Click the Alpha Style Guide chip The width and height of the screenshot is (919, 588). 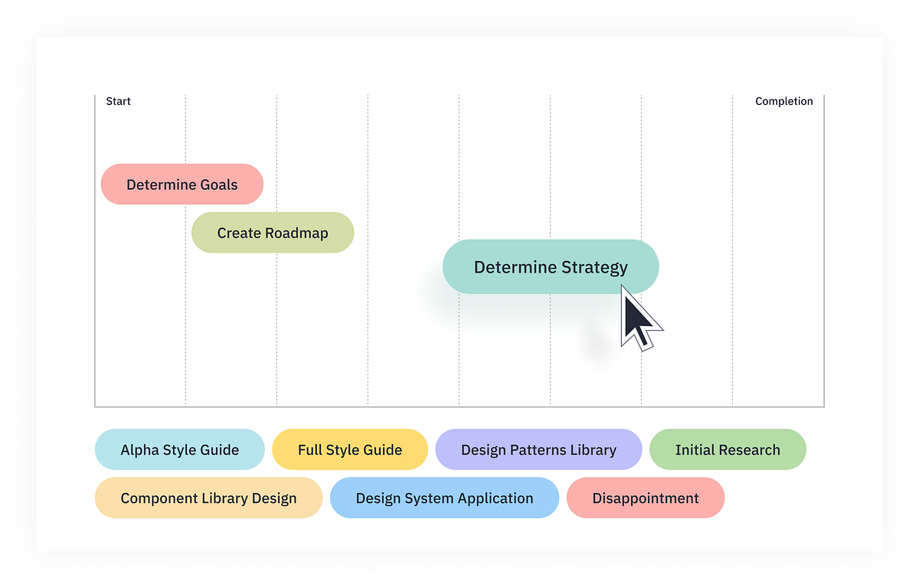(179, 449)
